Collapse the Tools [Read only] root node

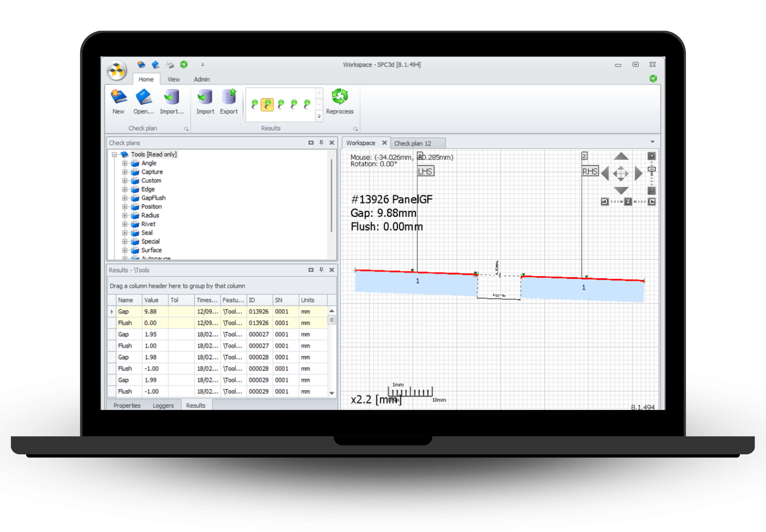(x=115, y=154)
